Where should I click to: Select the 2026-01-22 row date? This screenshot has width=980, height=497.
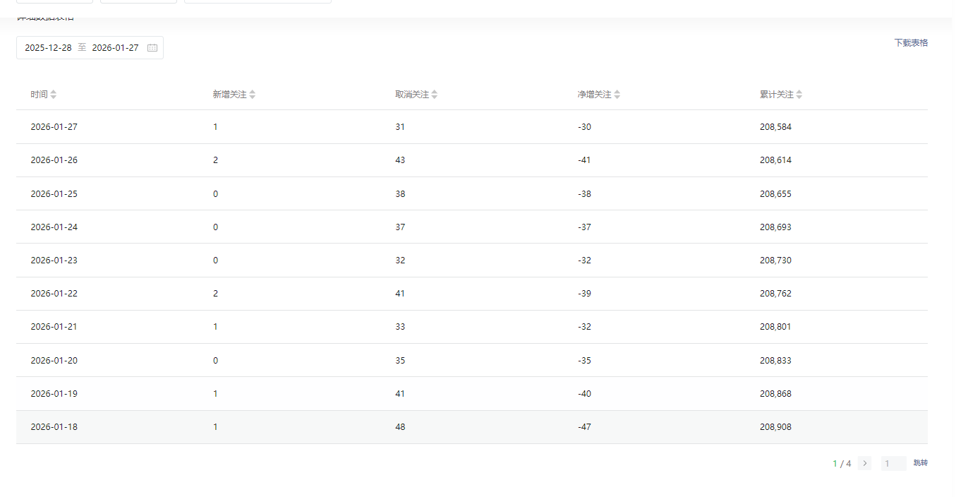[54, 294]
